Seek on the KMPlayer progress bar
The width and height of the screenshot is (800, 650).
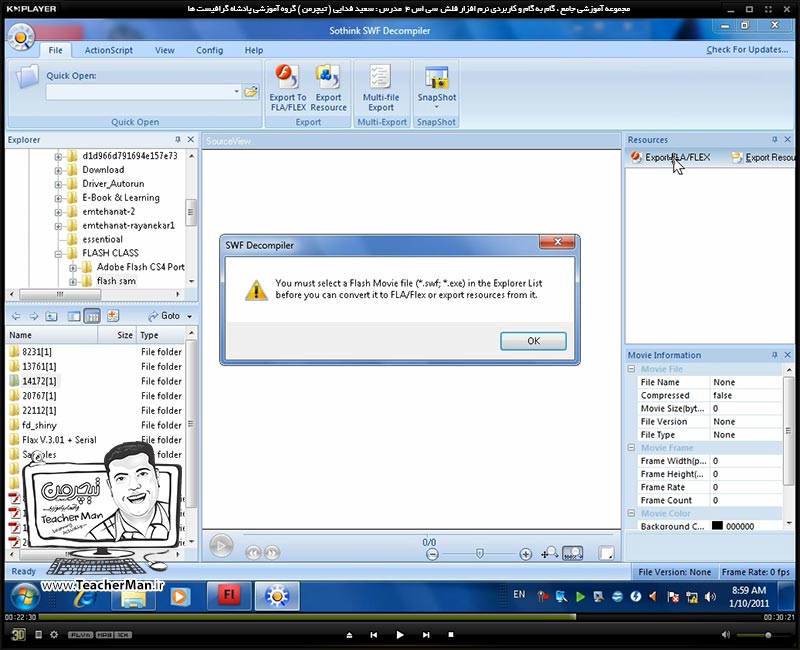click(x=401, y=617)
